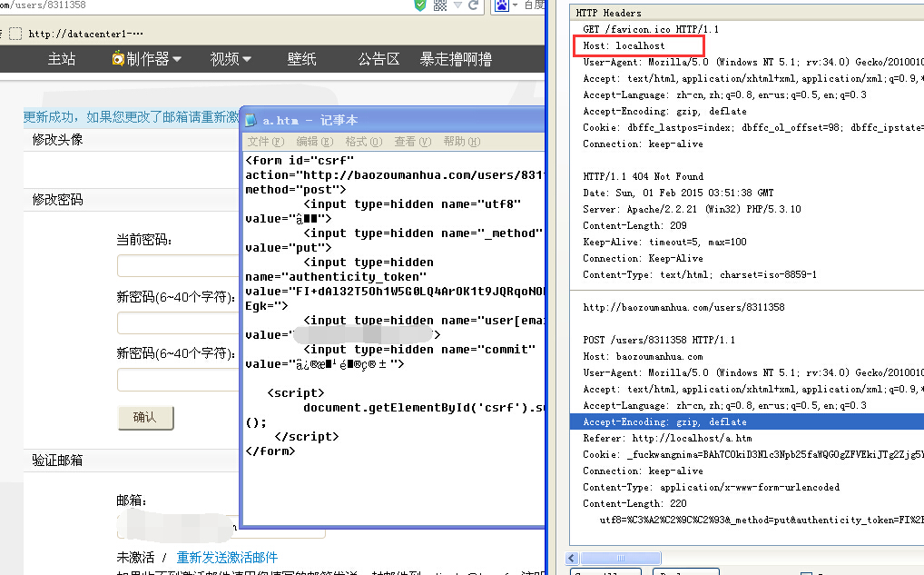This screenshot has width=924, height=575.
Task: Click the 更新成功 notification message
Action: pos(131,117)
